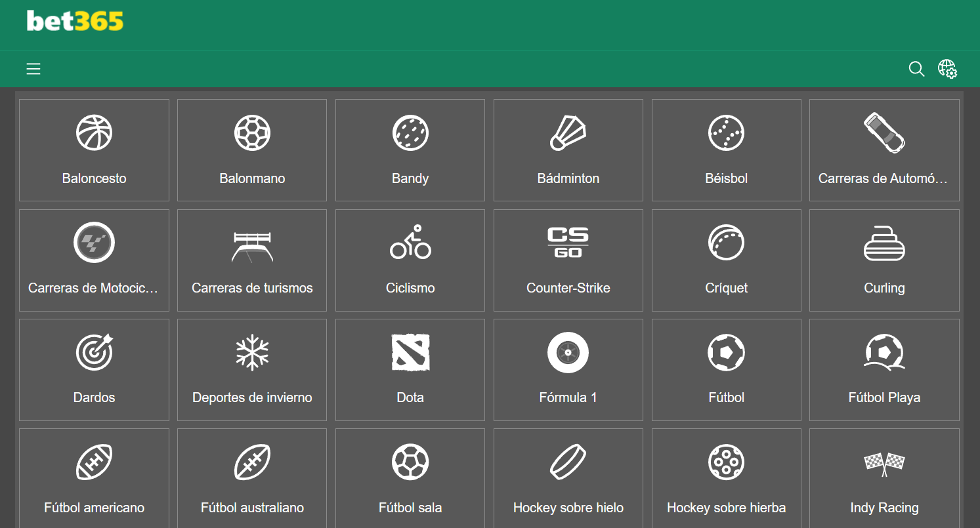Open the Hockey sobre hielo label

[x=568, y=508]
